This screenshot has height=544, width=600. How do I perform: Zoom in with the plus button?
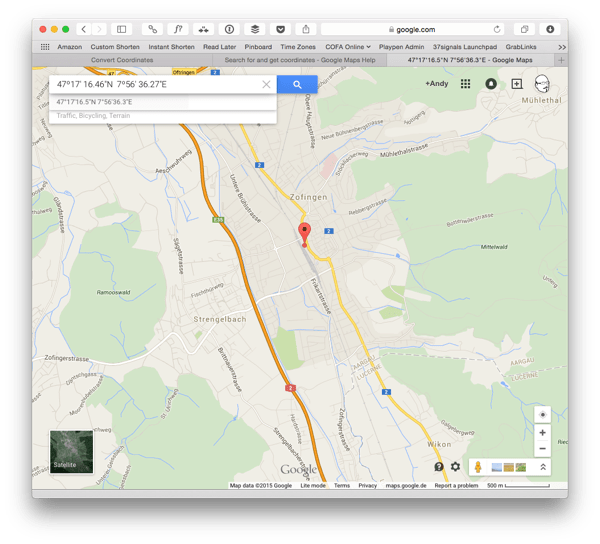(x=542, y=433)
